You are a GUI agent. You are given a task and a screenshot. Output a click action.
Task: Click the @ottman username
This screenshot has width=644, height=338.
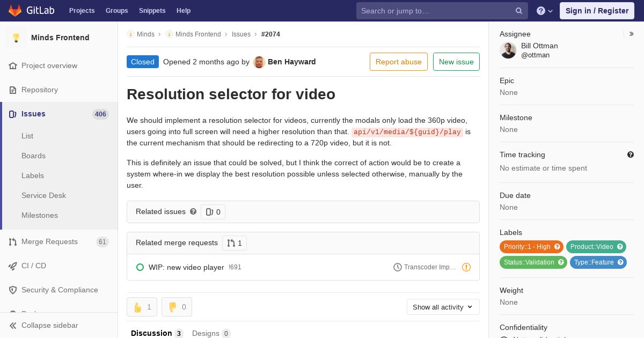coord(535,55)
